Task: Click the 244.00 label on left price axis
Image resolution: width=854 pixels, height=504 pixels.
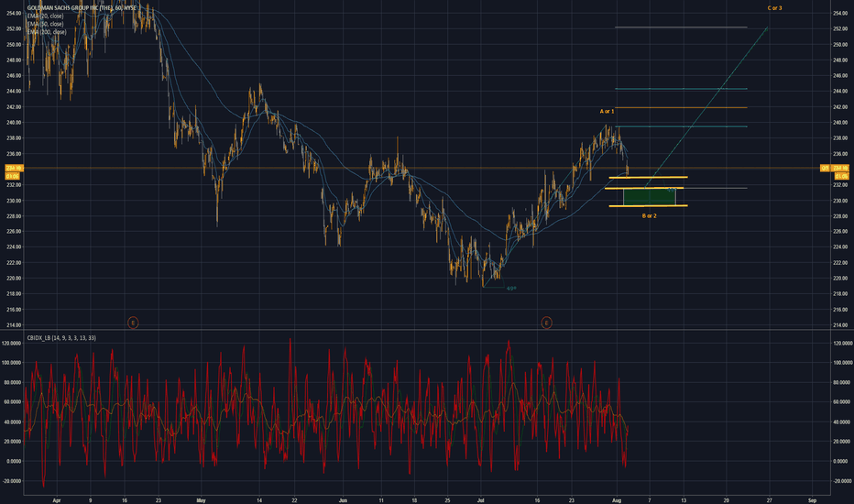Action: [14, 91]
